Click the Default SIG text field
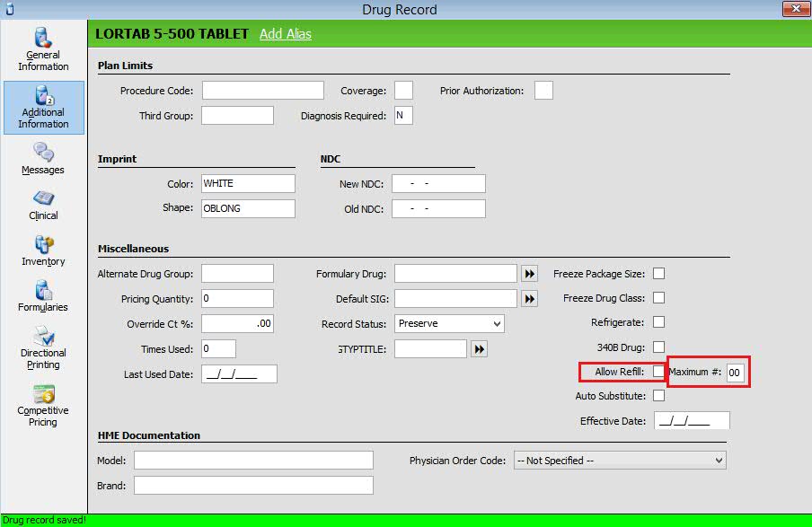Screen dimensions: 812x527 [x=455, y=299]
